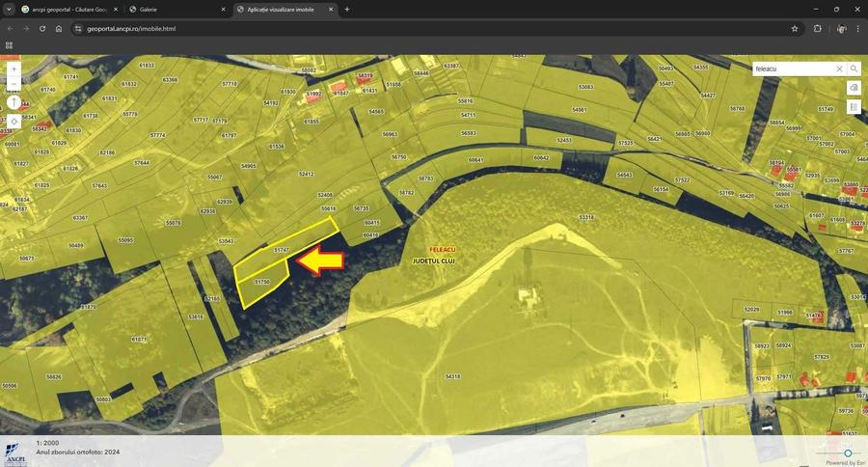Screen dimensions: 868x467
Task: Run the search with magnifier icon
Action: pos(854,69)
